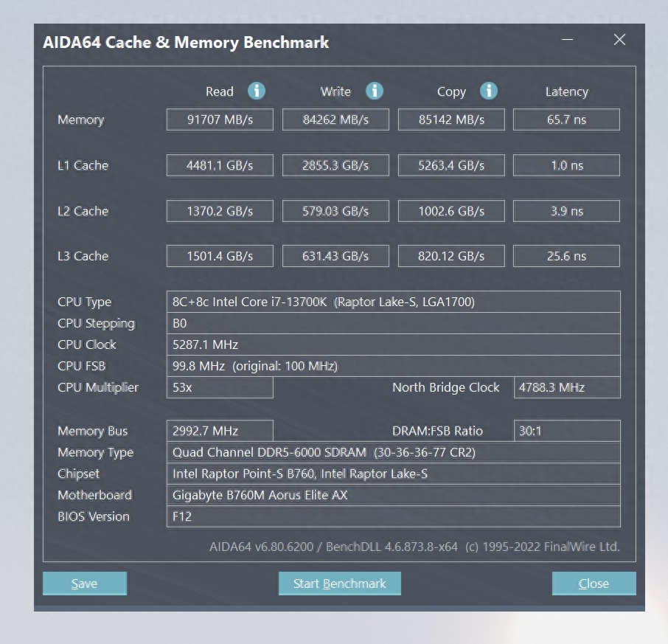The image size is (668, 644).
Task: Click the Latency column header
Action: pyautogui.click(x=566, y=92)
